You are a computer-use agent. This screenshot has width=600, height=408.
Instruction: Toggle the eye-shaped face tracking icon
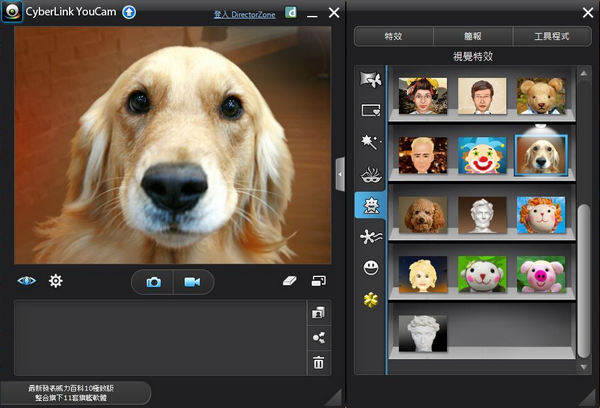click(26, 281)
